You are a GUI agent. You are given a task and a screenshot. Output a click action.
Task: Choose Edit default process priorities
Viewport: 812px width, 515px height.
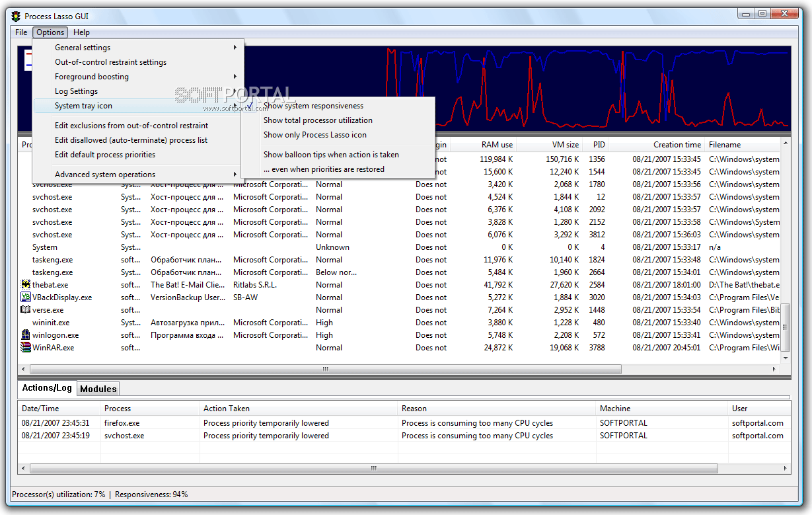point(105,155)
